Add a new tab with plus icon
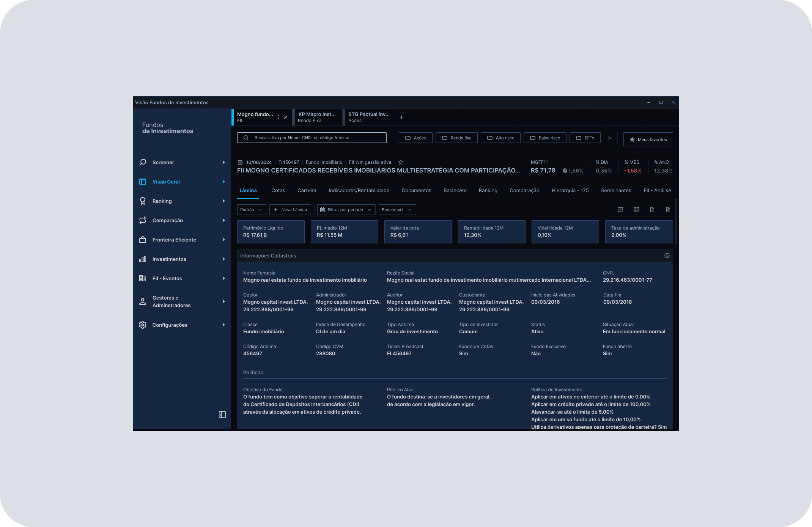Screen dimensions: 812x527 click(x=401, y=117)
